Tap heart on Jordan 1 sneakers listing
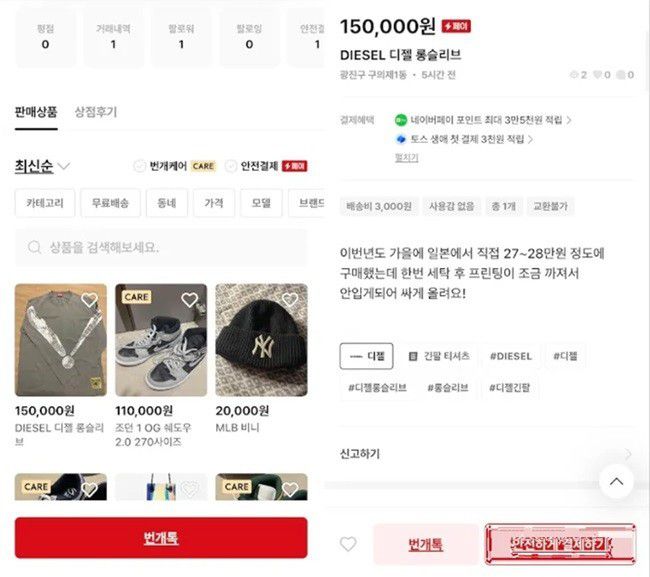Screen dimensions: 650x577 tap(189, 299)
